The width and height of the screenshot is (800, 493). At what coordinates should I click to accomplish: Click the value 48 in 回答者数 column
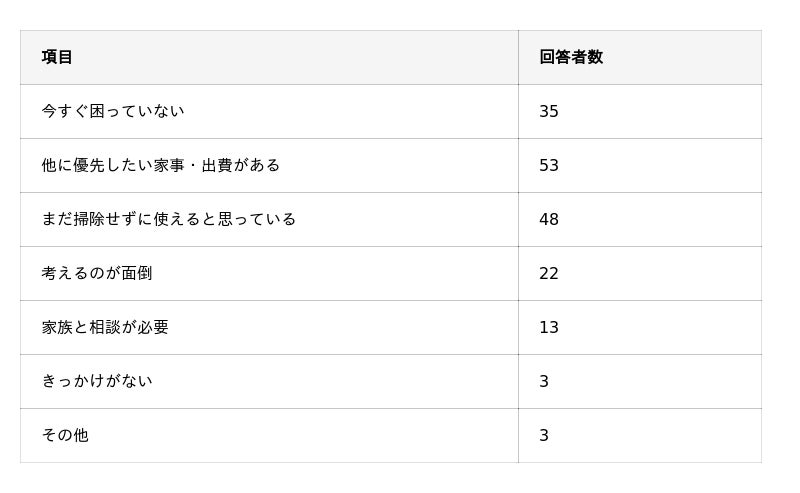[x=549, y=219]
